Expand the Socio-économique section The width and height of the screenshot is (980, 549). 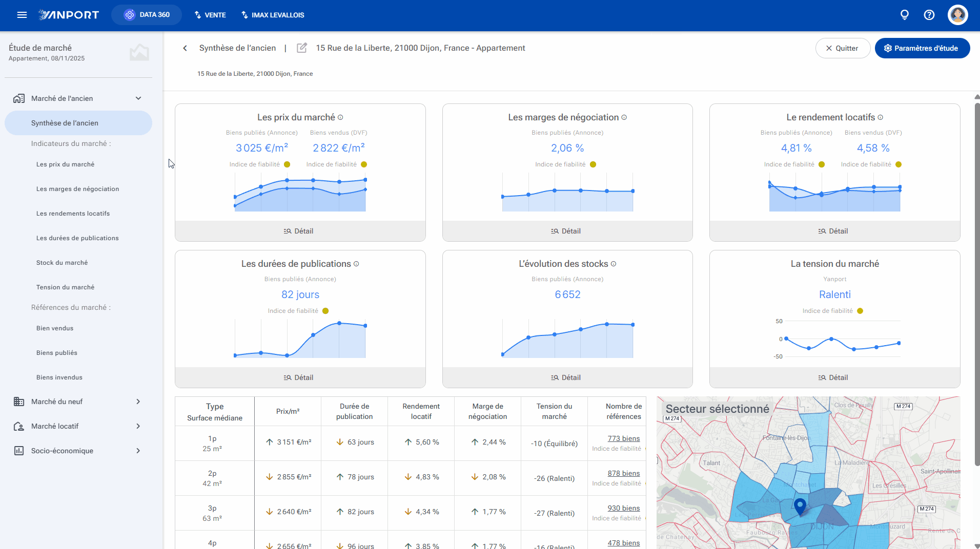click(138, 451)
